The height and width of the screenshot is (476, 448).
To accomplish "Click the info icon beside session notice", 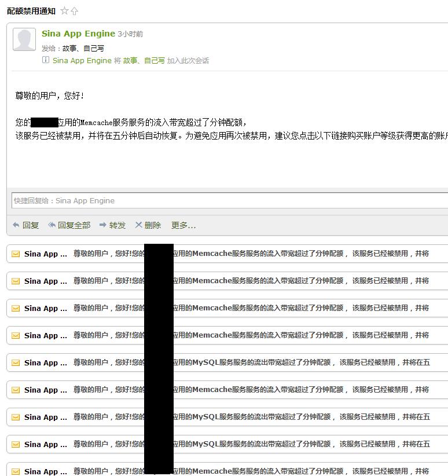I will click(x=46, y=60).
